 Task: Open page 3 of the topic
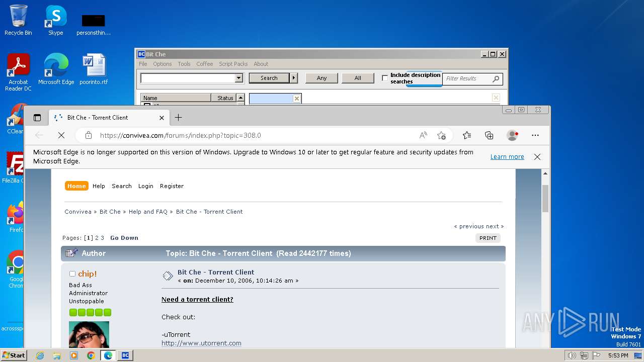point(103,238)
